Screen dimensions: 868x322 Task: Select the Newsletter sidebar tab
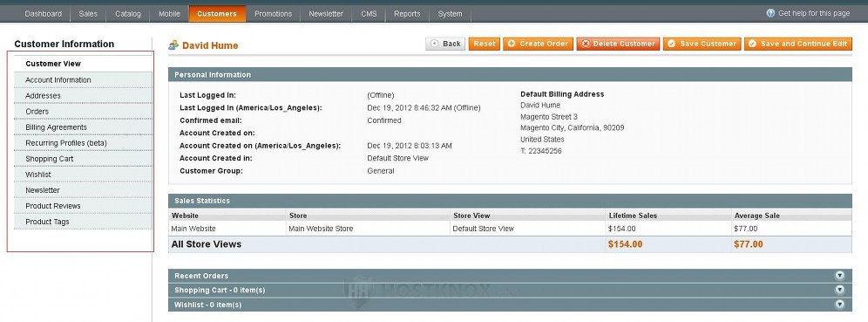83,190
